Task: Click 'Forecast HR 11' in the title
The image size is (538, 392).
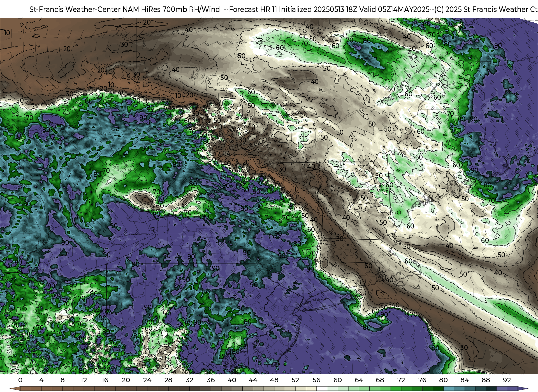Action: point(253,10)
